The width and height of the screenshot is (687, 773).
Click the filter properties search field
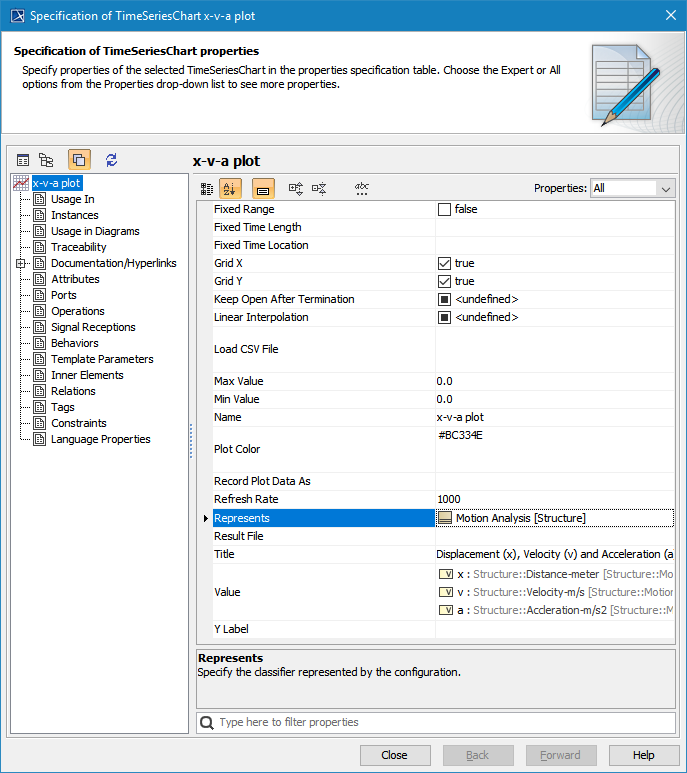[x=436, y=723]
